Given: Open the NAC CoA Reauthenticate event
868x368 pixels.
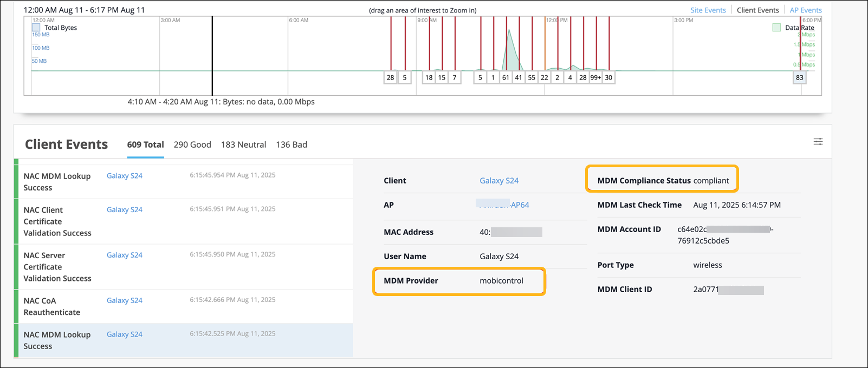Looking at the screenshot, I should (x=52, y=306).
